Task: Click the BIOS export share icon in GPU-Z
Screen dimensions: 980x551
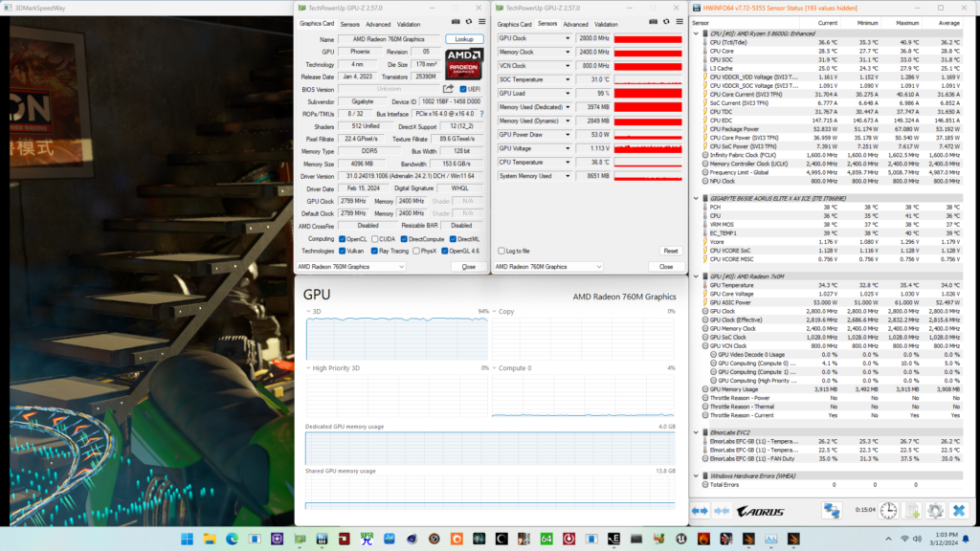Action: (448, 89)
